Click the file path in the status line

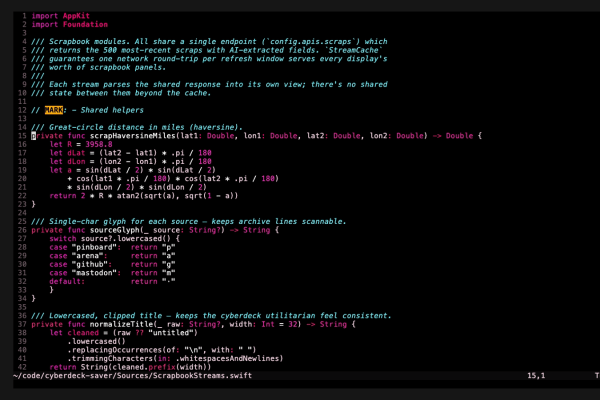tap(132, 376)
